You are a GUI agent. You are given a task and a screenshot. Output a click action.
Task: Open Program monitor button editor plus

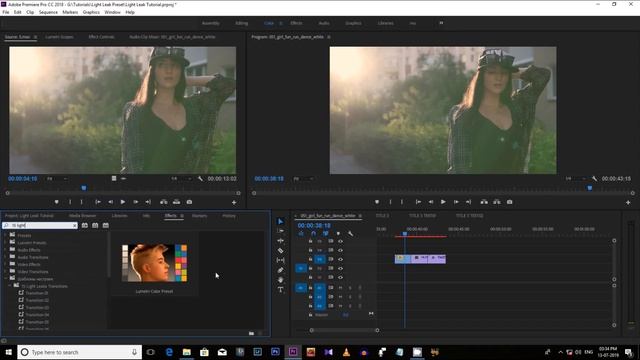point(628,202)
